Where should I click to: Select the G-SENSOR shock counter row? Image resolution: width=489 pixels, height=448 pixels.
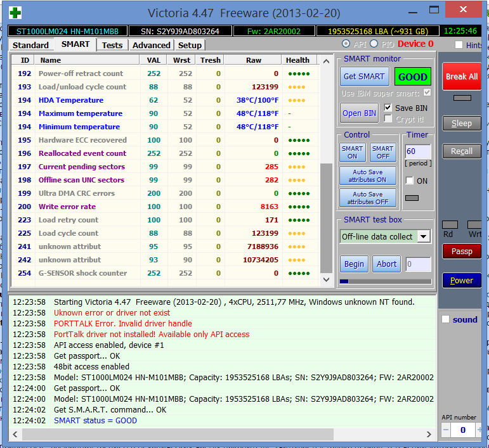tap(166, 273)
